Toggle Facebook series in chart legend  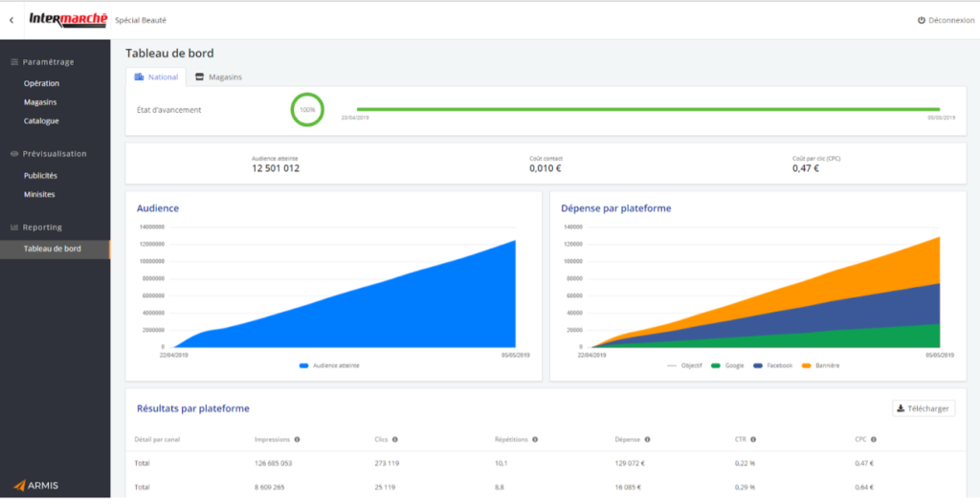(x=772, y=365)
